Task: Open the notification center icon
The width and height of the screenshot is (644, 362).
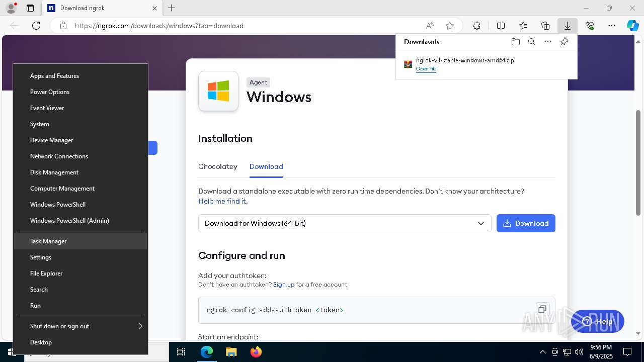Action: coord(627,352)
